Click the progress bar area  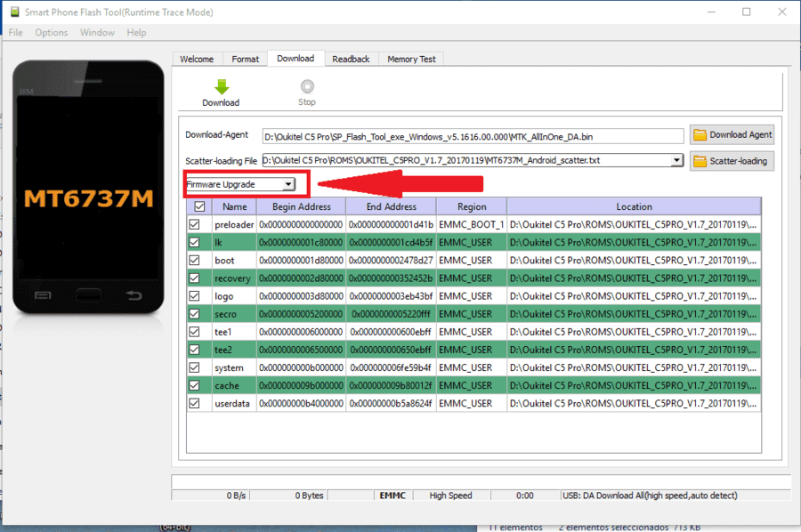pyautogui.click(x=481, y=481)
